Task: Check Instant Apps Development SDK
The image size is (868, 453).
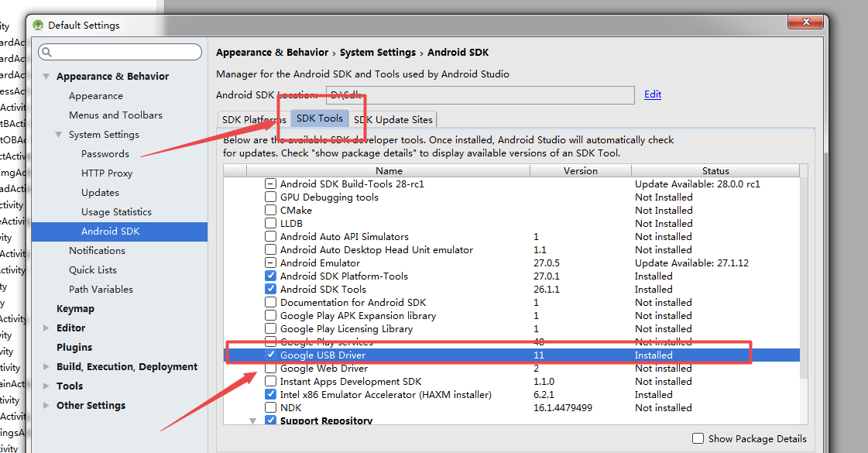Action: click(x=270, y=382)
